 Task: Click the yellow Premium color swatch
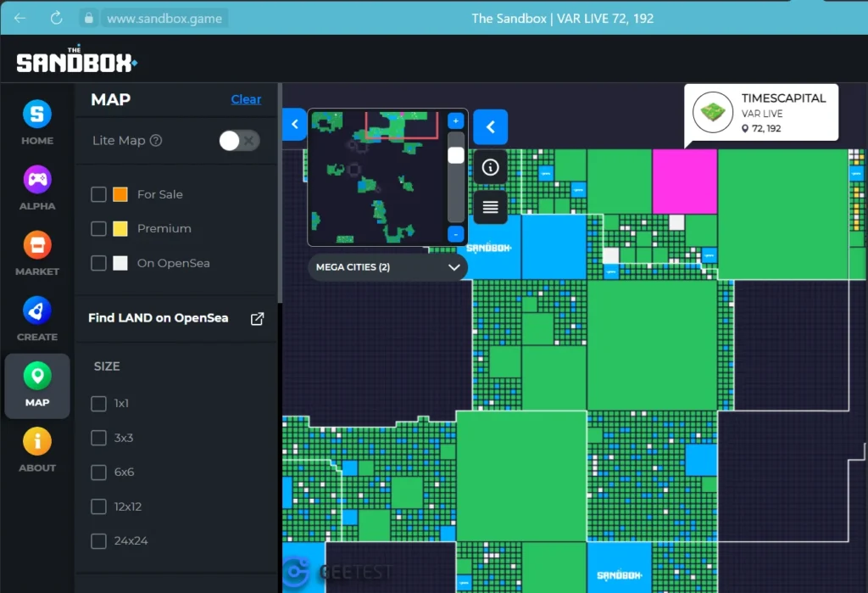[120, 229]
